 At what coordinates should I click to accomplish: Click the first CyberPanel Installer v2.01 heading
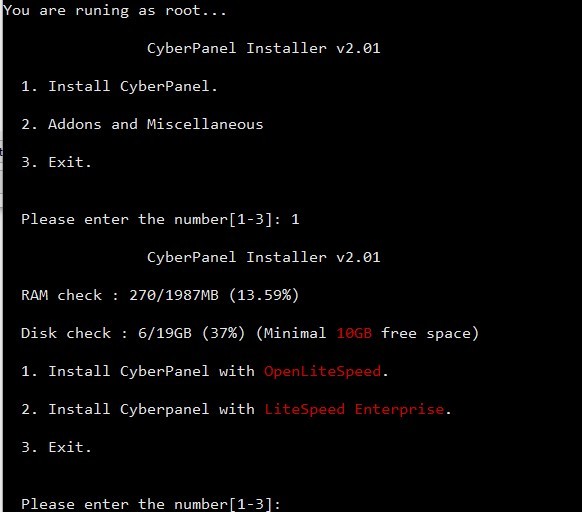264,48
